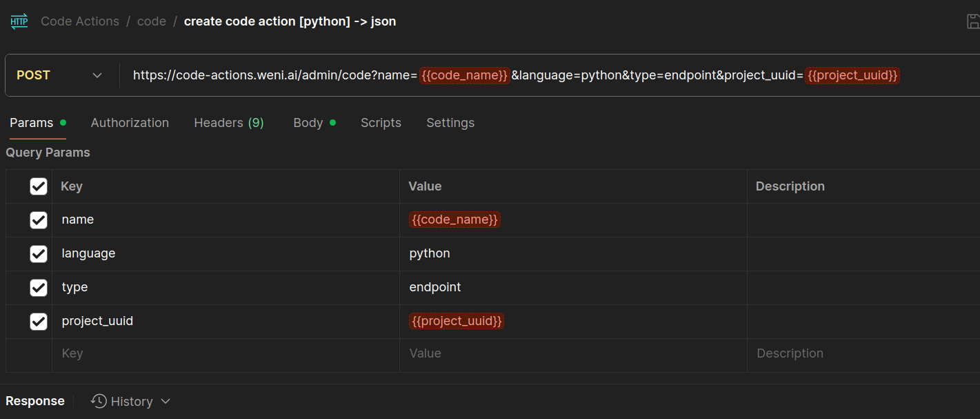Viewport: 980px width, 419px height.
Task: Open the POST method dropdown
Action: (x=61, y=75)
